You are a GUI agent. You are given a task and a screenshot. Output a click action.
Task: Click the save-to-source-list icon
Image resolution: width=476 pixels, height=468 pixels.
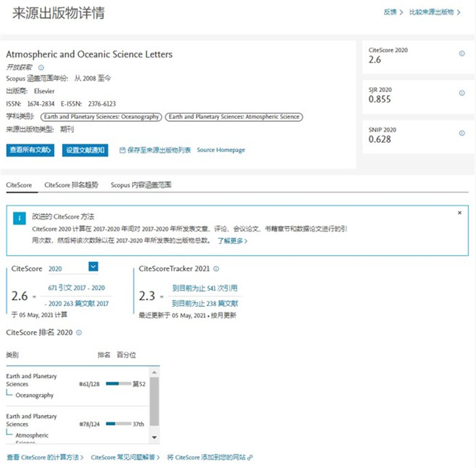122,150
